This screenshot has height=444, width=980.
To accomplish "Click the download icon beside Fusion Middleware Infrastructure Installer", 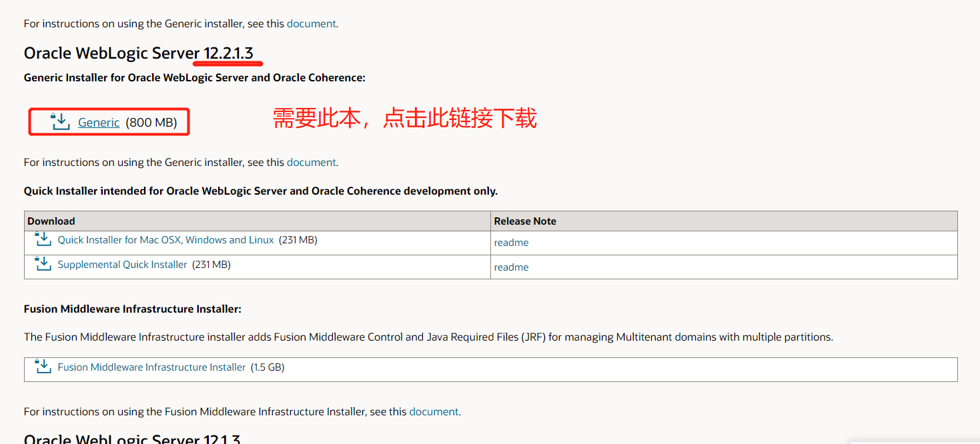I will 42,366.
